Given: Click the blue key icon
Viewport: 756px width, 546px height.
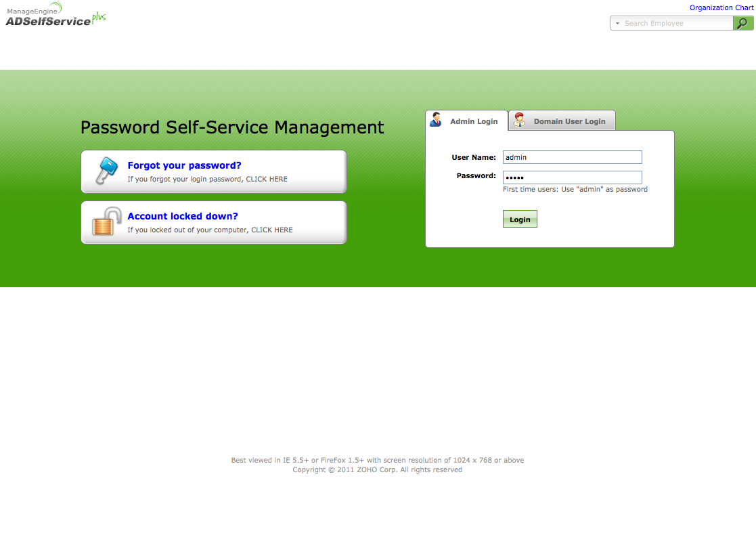Looking at the screenshot, I should [x=106, y=171].
